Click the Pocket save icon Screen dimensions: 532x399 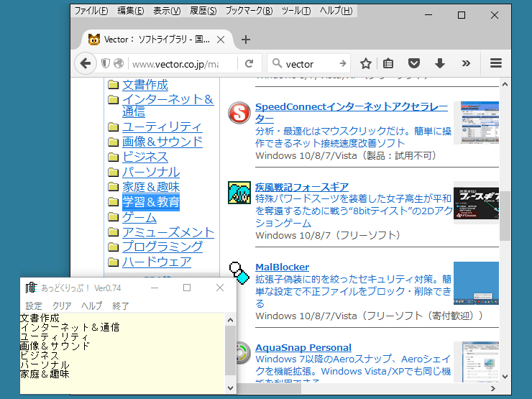pyautogui.click(x=414, y=63)
